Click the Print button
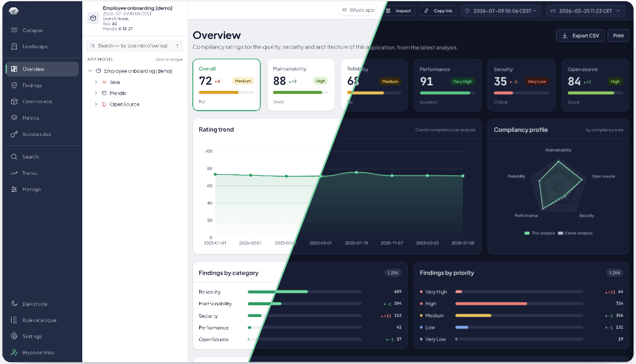The height and width of the screenshot is (364, 636). [618, 36]
